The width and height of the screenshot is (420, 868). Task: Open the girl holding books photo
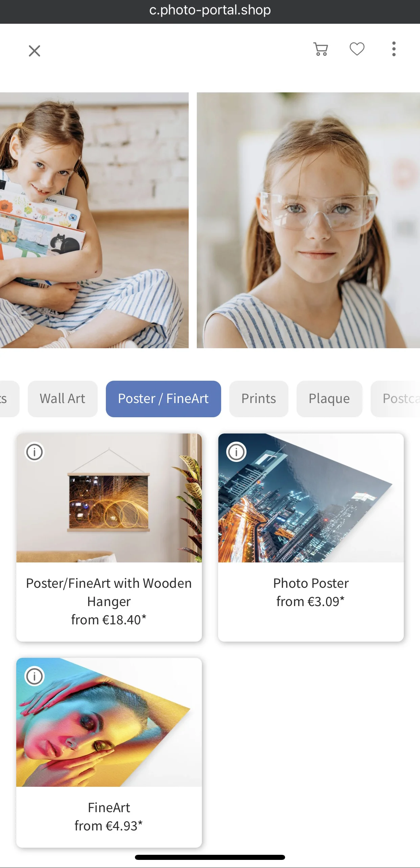click(94, 220)
